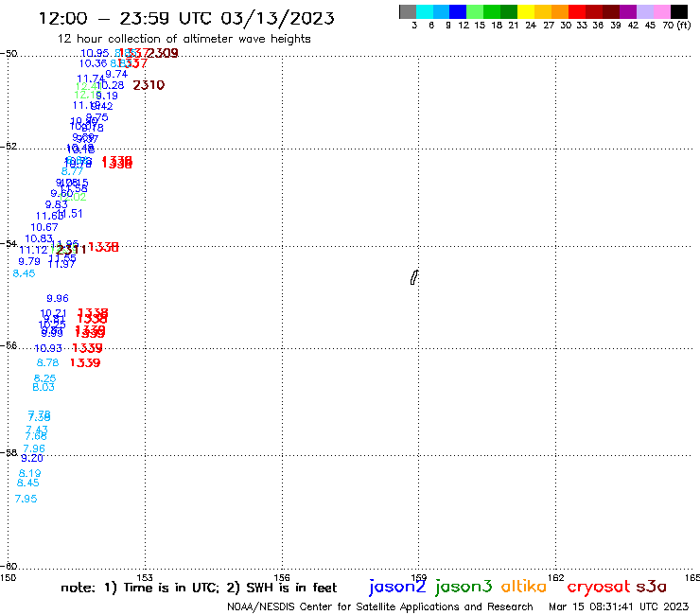Click the black swatch at the legend's end

(678, 11)
